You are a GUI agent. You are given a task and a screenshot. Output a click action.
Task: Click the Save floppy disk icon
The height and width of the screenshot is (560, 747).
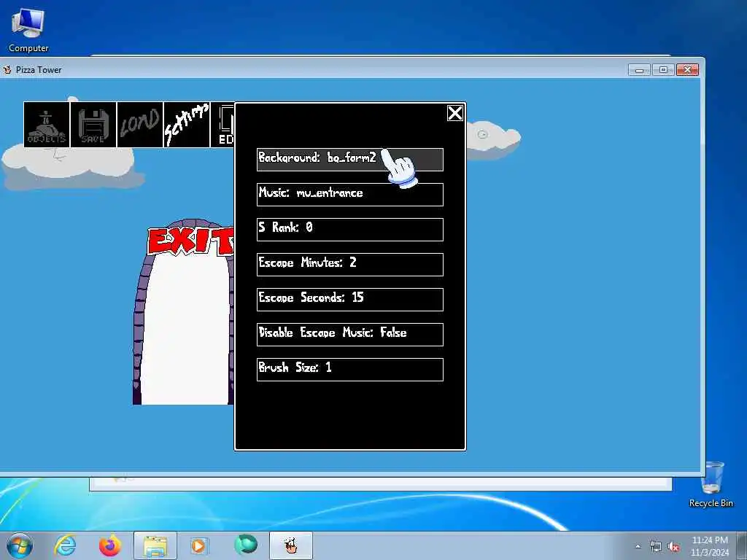tap(93, 125)
